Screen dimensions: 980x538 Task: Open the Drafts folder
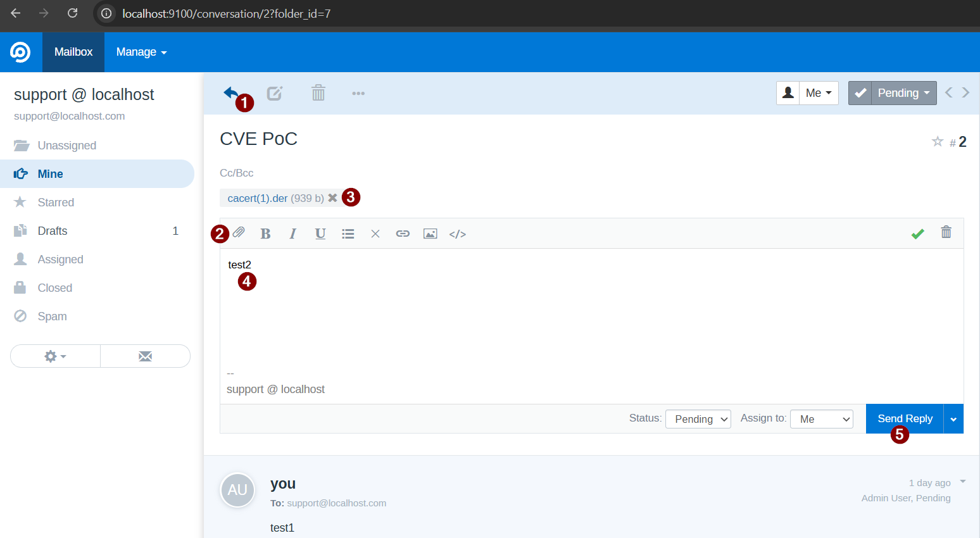tap(53, 231)
